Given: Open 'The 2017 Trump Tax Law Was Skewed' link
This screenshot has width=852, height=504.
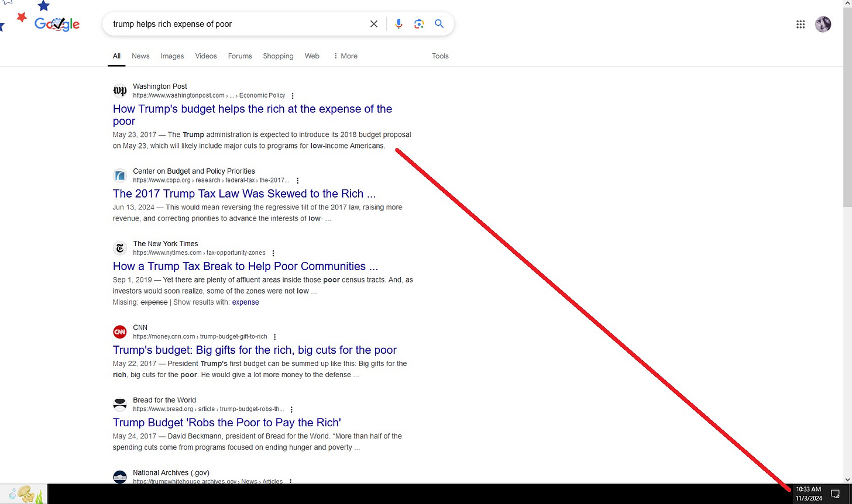Looking at the screenshot, I should 244,194.
